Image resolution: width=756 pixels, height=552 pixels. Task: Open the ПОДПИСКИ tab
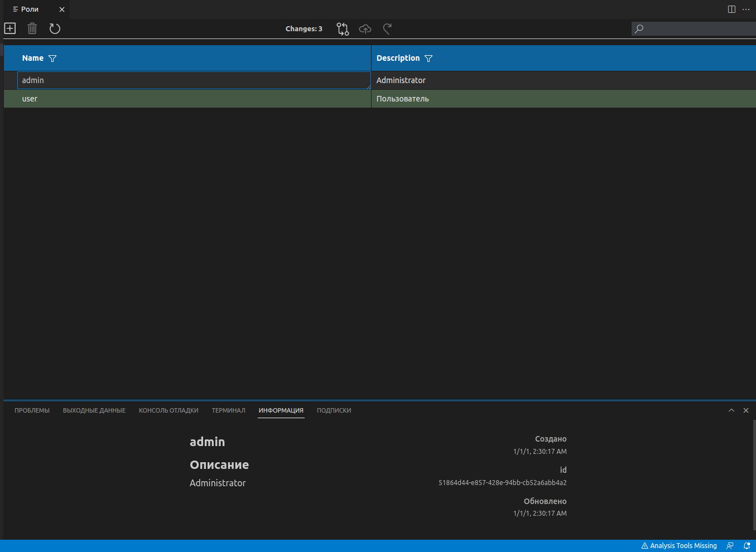[x=334, y=410]
